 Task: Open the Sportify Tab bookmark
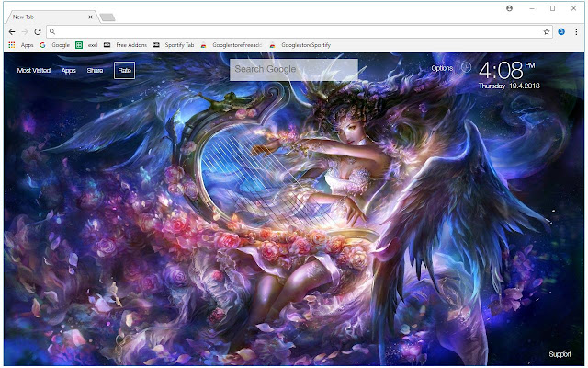pyautogui.click(x=174, y=45)
